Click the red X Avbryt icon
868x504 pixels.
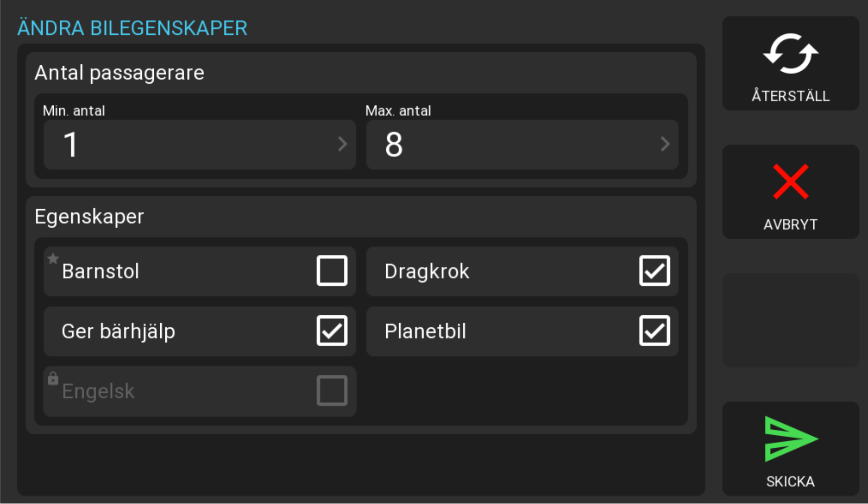(x=790, y=182)
